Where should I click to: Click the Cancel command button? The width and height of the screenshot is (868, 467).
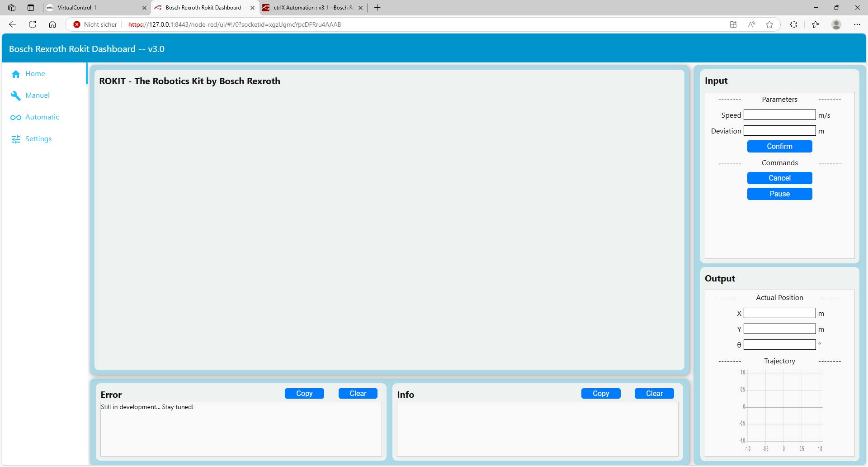point(779,178)
